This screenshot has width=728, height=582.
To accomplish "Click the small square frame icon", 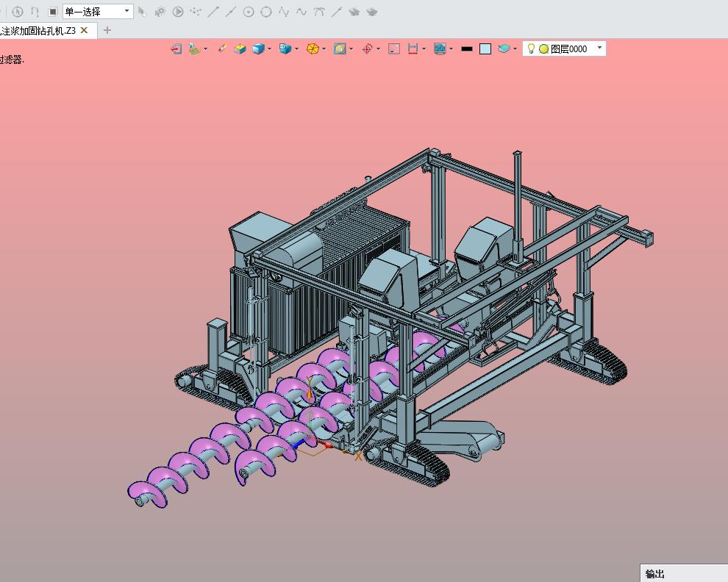I will 394,48.
